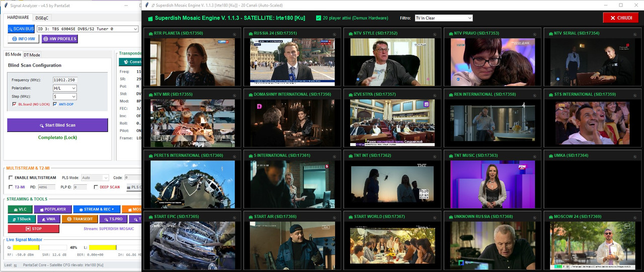Open the TSDuck tool
This screenshot has width=644, height=272.
[x=21, y=219]
